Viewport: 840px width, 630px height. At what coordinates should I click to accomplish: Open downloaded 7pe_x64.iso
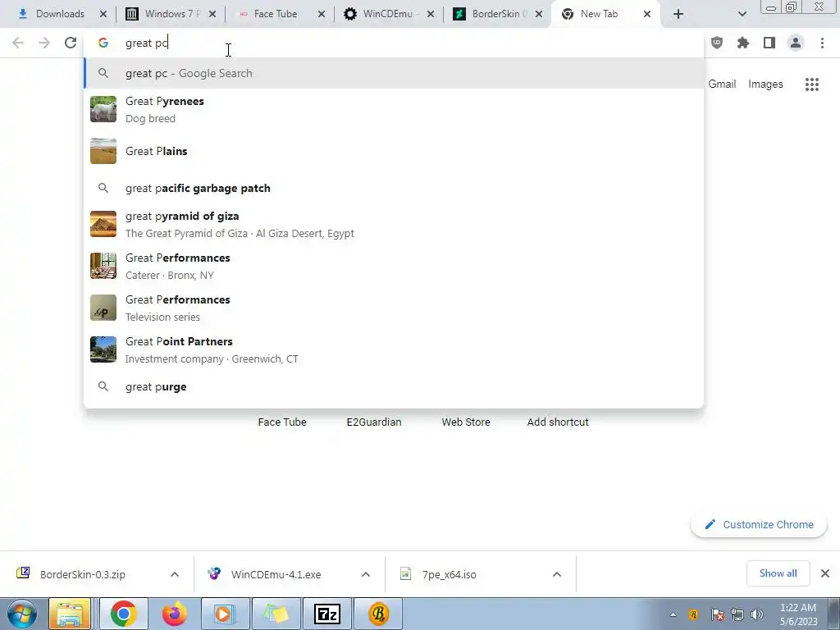coord(449,574)
